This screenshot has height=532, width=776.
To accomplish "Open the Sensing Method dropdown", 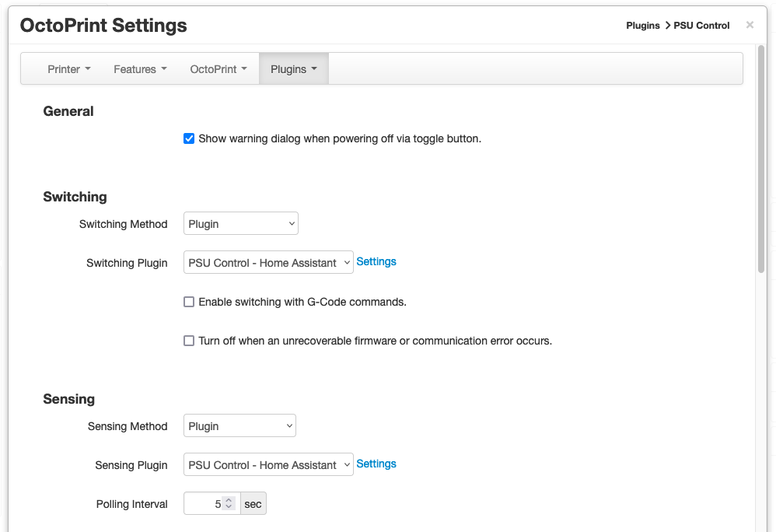I will [x=239, y=425].
